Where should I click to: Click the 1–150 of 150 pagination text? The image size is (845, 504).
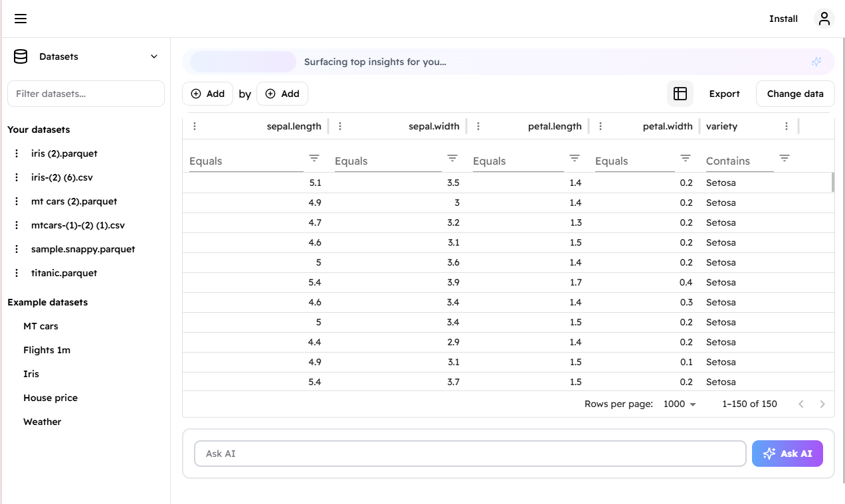(749, 404)
